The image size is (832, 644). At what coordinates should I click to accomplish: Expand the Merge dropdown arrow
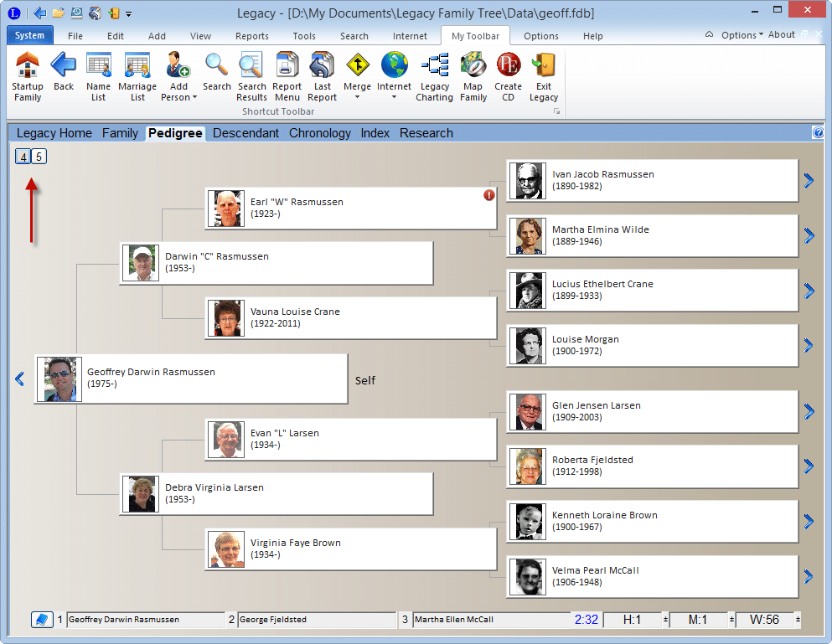pyautogui.click(x=357, y=98)
